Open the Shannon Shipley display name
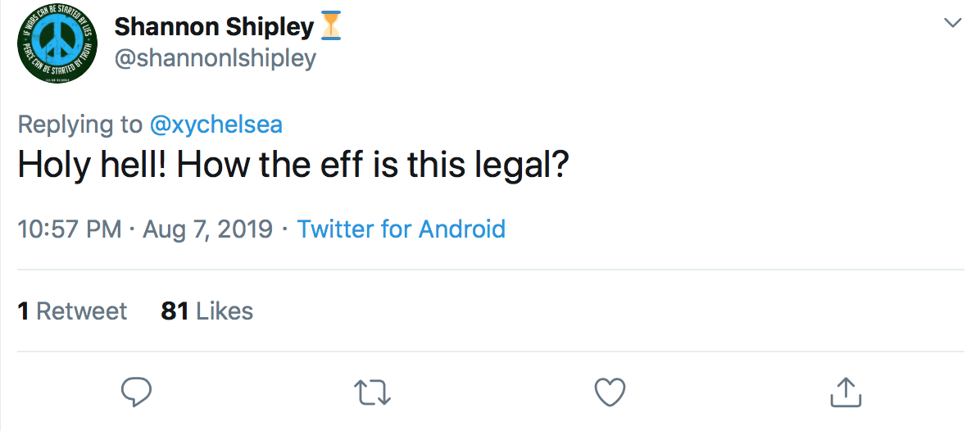 214,27
